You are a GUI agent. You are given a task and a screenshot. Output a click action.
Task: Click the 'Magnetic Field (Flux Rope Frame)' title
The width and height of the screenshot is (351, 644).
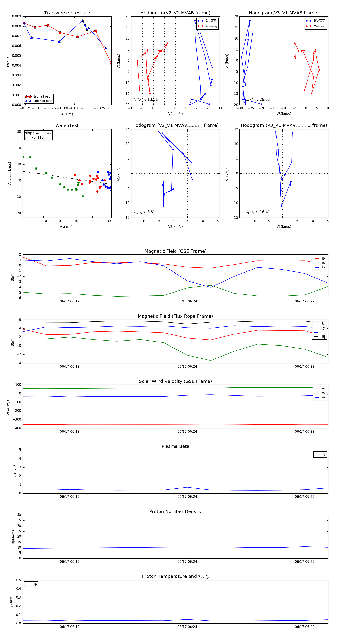[x=175, y=316]
